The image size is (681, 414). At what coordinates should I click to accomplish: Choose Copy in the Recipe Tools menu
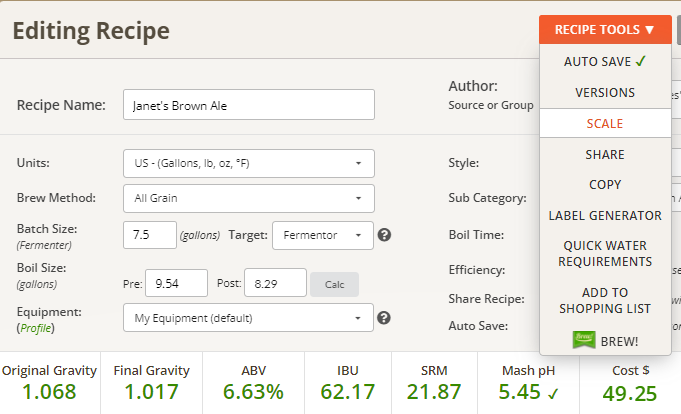tap(605, 185)
